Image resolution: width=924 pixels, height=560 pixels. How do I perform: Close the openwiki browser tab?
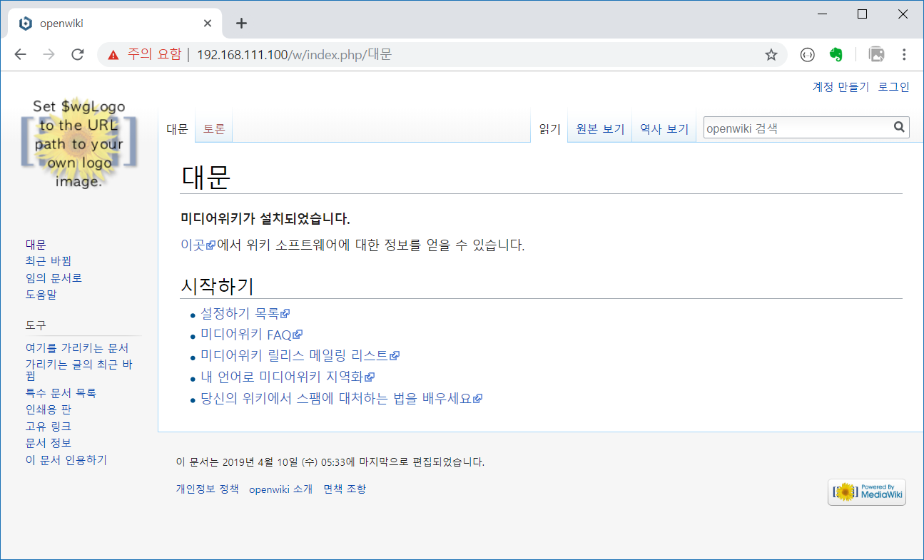[208, 23]
